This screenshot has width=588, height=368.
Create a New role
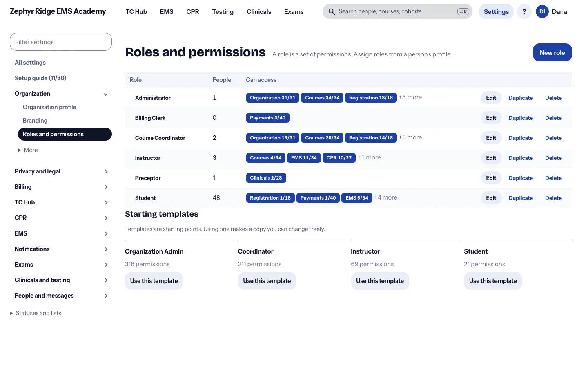(552, 52)
